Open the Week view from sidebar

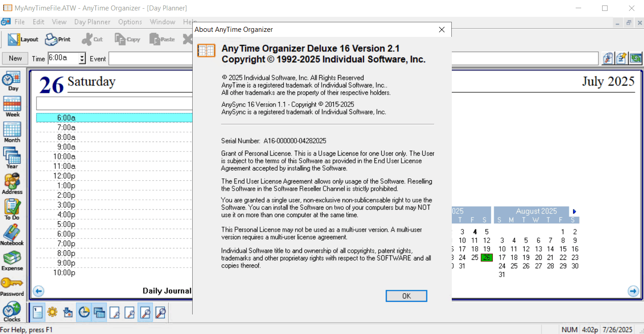click(x=12, y=106)
